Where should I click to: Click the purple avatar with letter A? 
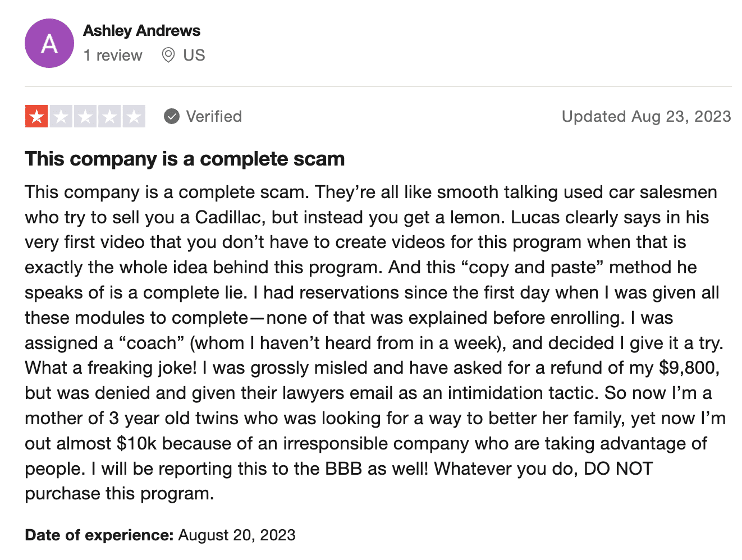tap(49, 43)
